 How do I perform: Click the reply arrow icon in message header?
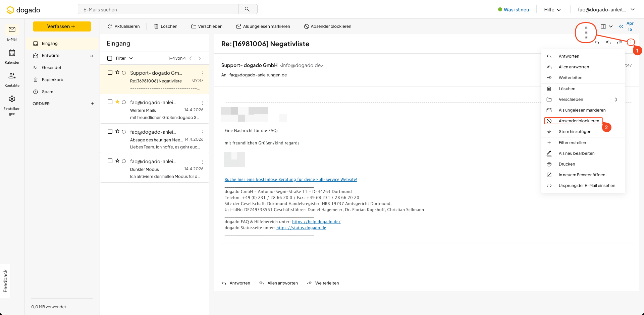pos(597,42)
